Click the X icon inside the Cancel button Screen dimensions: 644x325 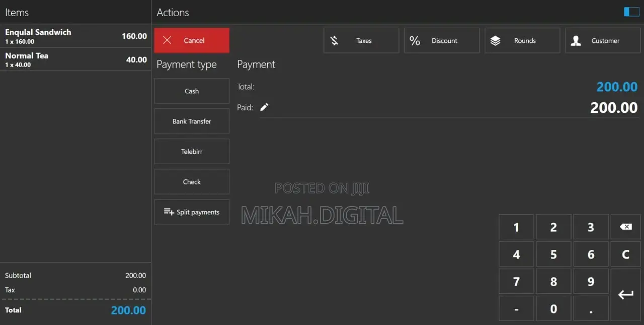click(x=167, y=40)
